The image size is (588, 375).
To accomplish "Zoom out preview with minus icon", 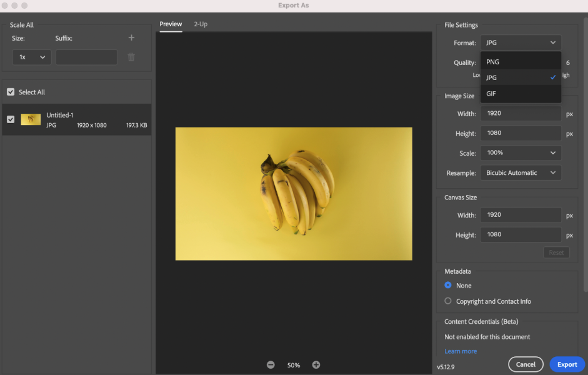I will pyautogui.click(x=271, y=364).
